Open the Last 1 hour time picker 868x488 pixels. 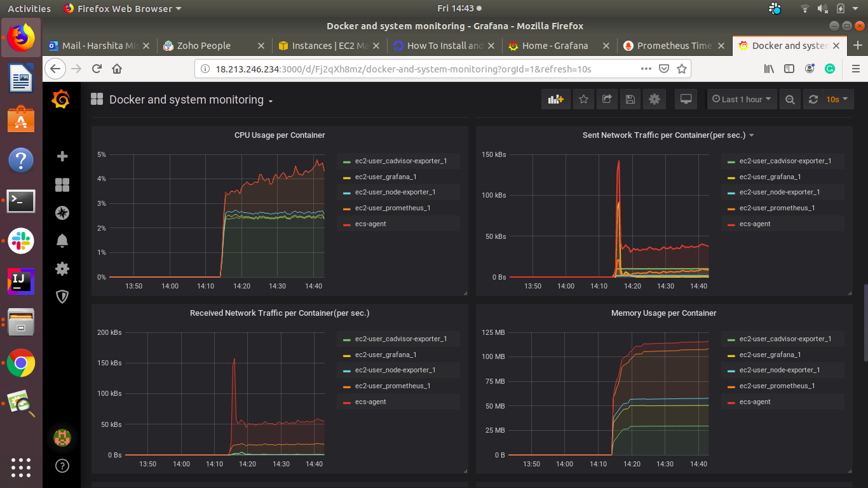click(742, 99)
